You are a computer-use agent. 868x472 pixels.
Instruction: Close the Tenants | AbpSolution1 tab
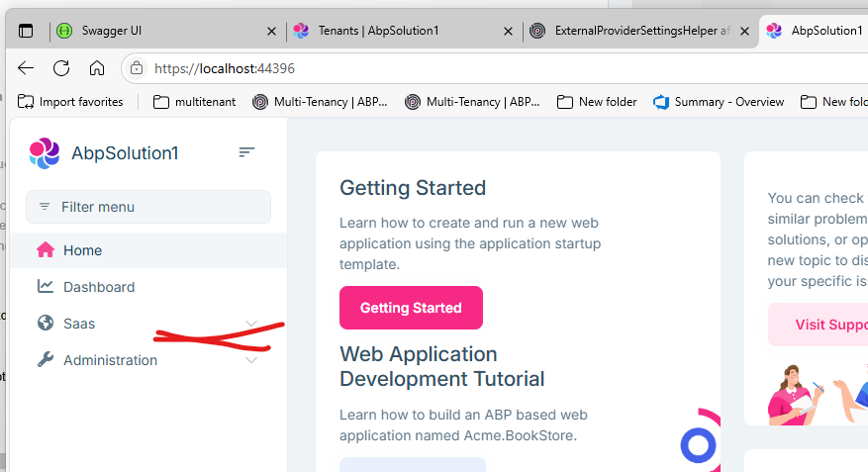tap(508, 31)
